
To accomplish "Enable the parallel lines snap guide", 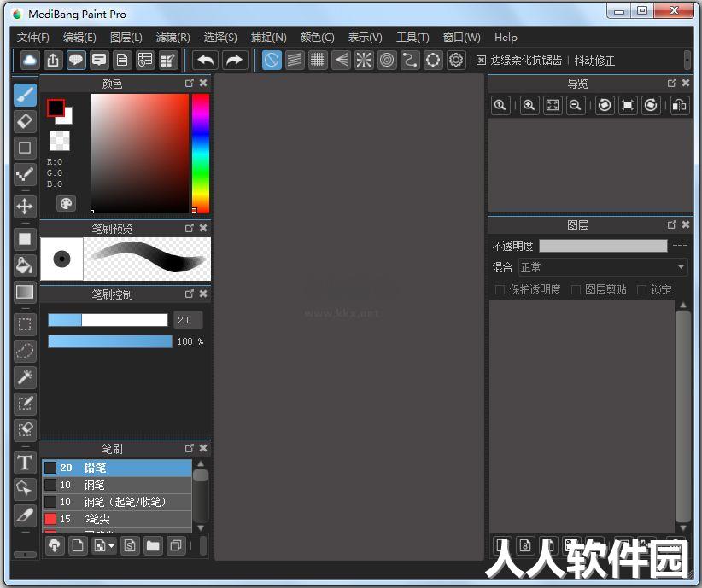I will point(295,60).
